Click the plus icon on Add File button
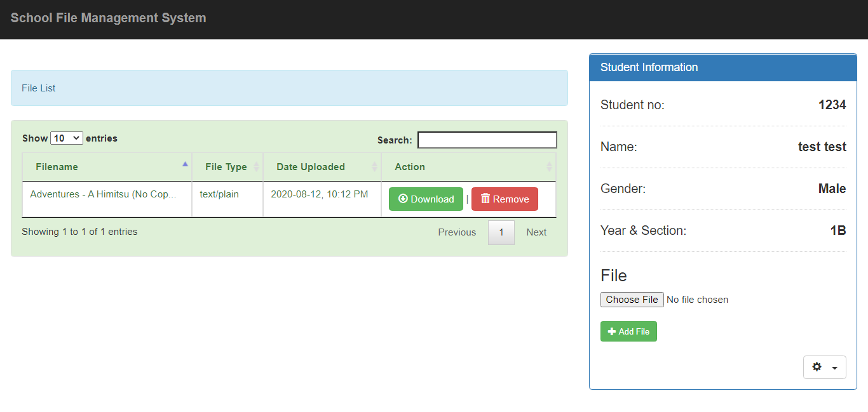 coord(614,331)
